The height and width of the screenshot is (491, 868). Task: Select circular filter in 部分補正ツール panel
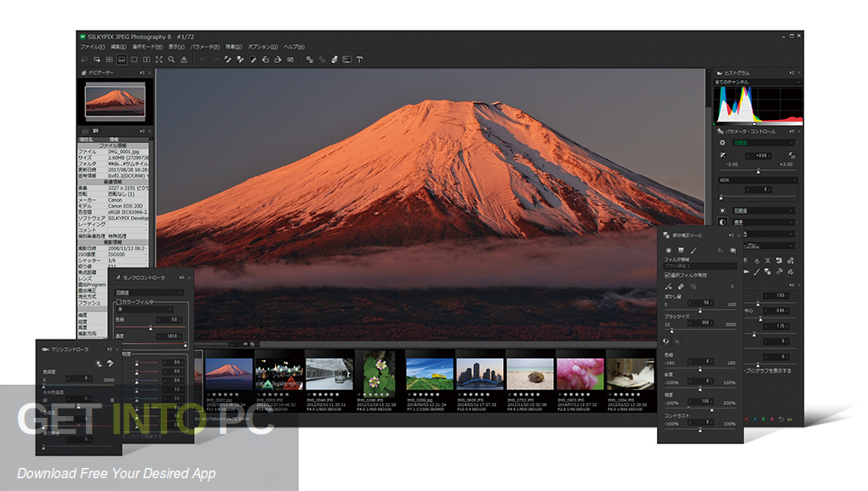[x=668, y=250]
